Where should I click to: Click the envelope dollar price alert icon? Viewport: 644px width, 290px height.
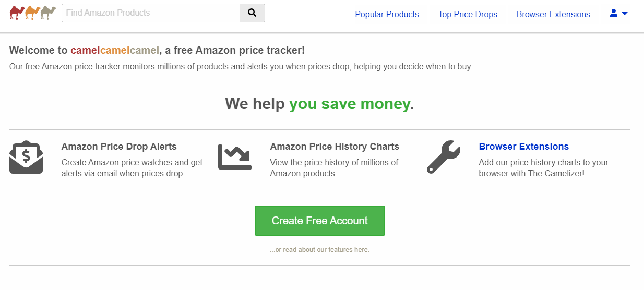tap(26, 157)
